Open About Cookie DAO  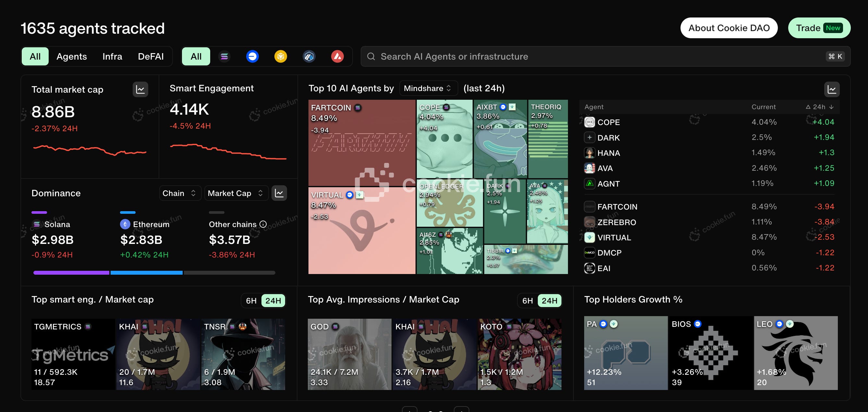[x=729, y=28]
